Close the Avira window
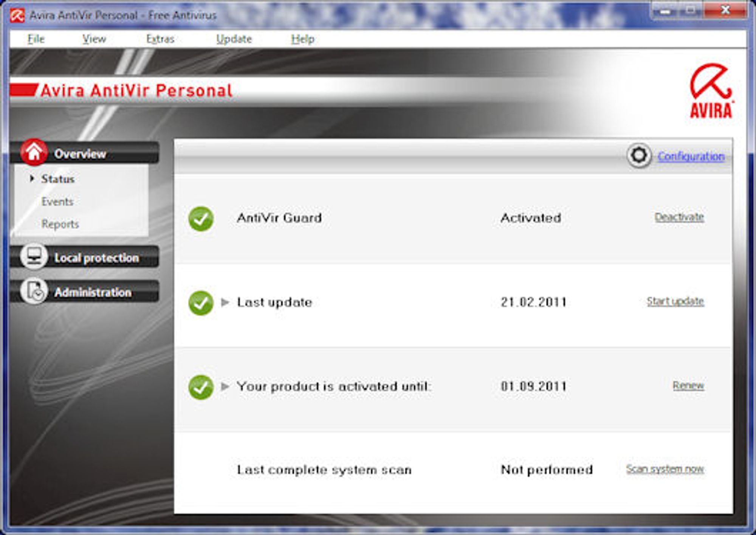This screenshot has width=756, height=535. click(x=725, y=11)
